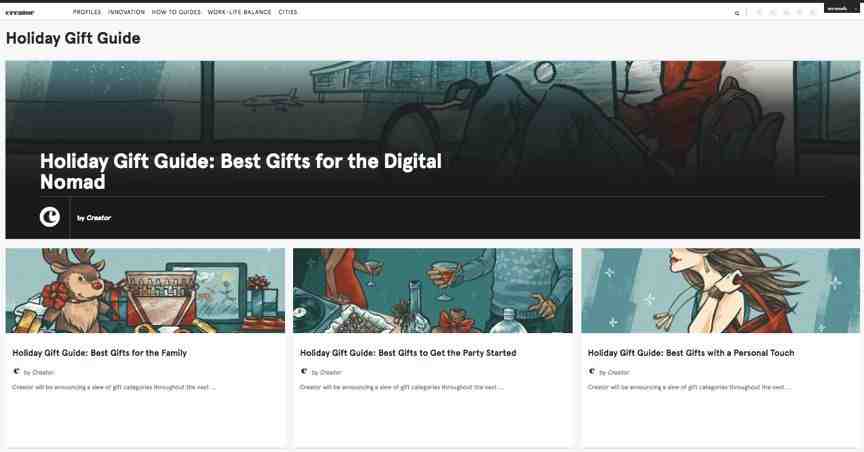The height and width of the screenshot is (452, 864).
Task: Click Creator author icon under Personal Touch article
Action: coord(592,372)
